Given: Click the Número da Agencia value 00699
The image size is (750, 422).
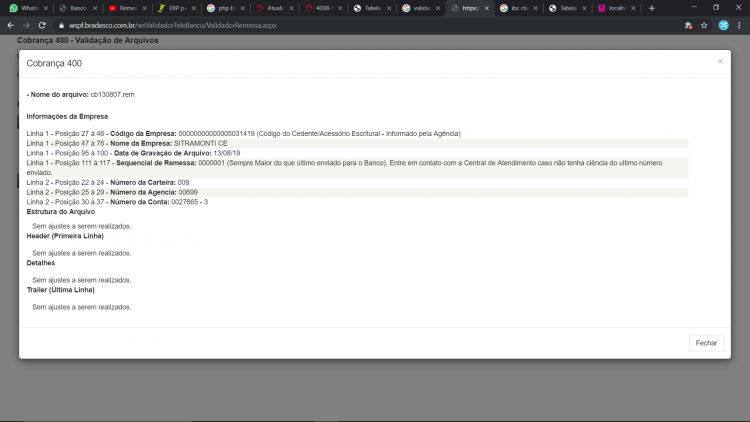Looking at the screenshot, I should pos(188,192).
